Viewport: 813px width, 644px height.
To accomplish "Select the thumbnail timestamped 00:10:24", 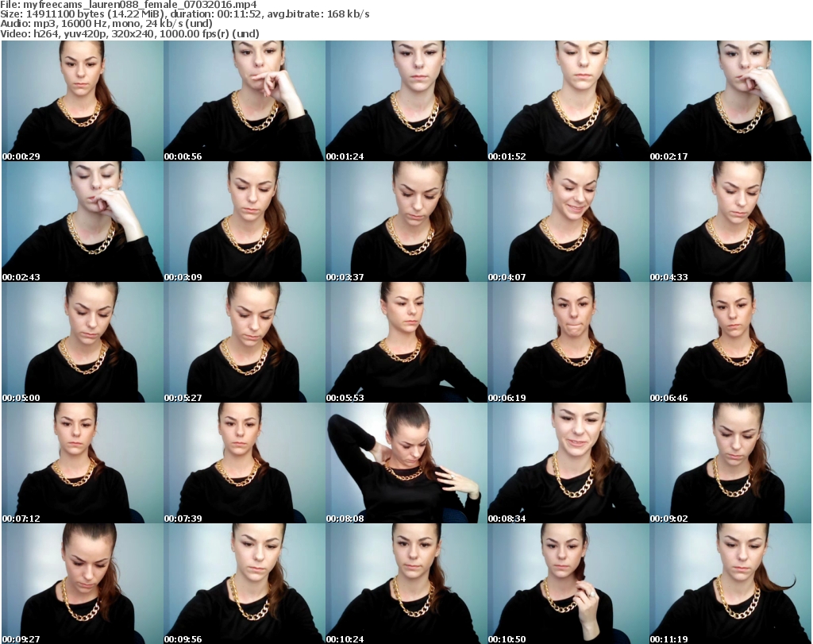I will click(406, 584).
